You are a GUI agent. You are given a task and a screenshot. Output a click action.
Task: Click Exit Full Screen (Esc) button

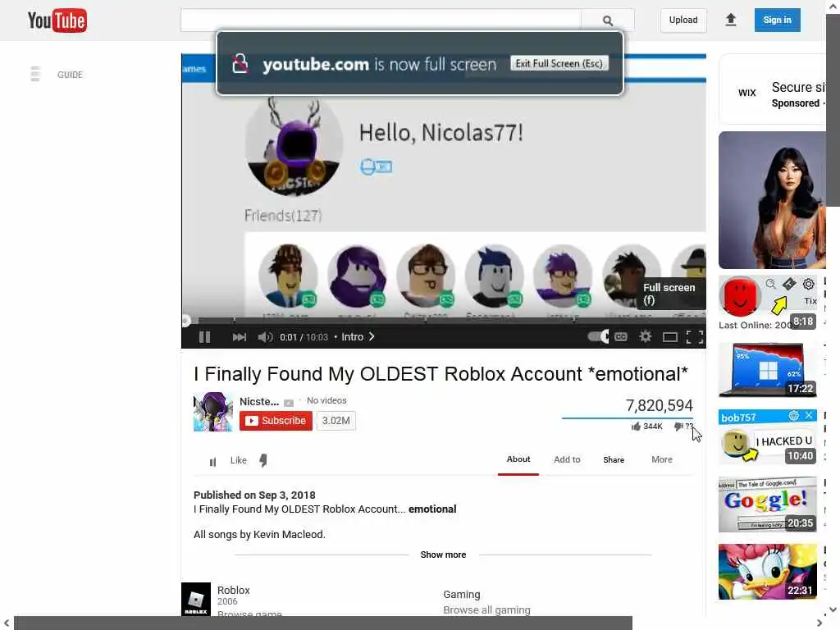click(559, 63)
